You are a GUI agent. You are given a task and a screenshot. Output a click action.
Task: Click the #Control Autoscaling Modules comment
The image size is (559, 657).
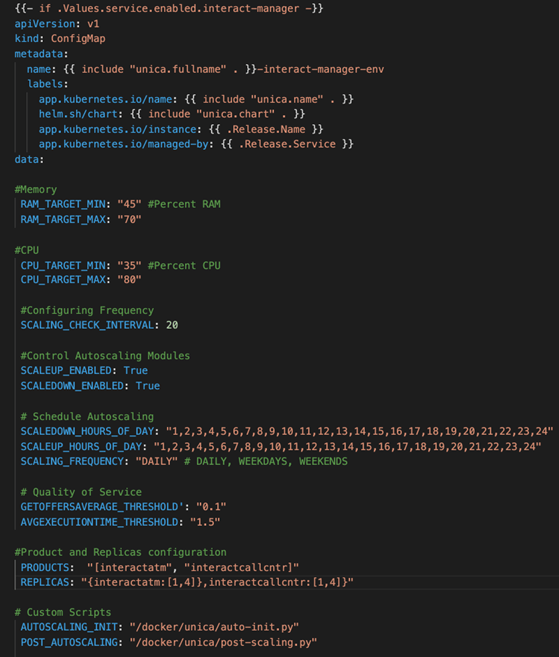point(105,356)
